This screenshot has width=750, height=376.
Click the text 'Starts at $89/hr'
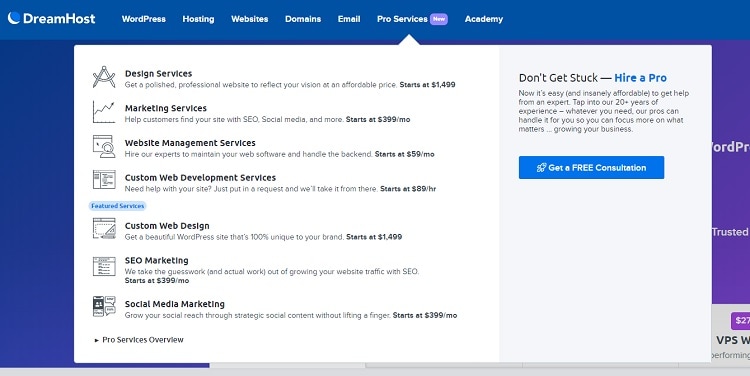tap(408, 189)
